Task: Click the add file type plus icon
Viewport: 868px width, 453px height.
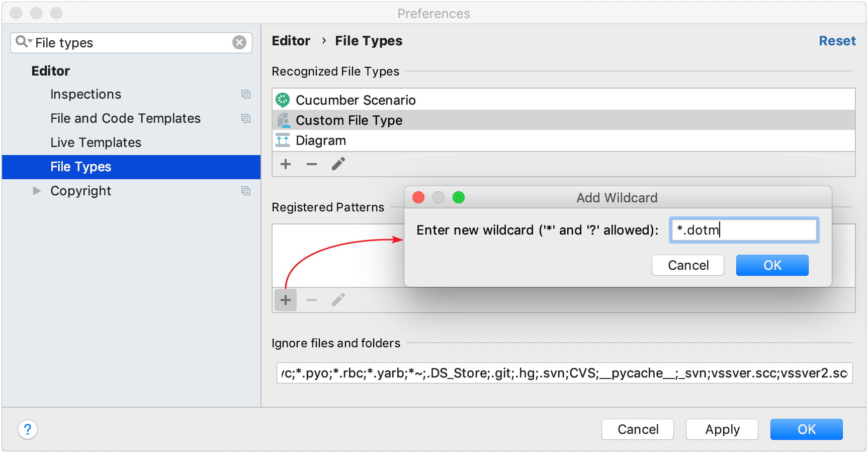Action: coord(286,164)
